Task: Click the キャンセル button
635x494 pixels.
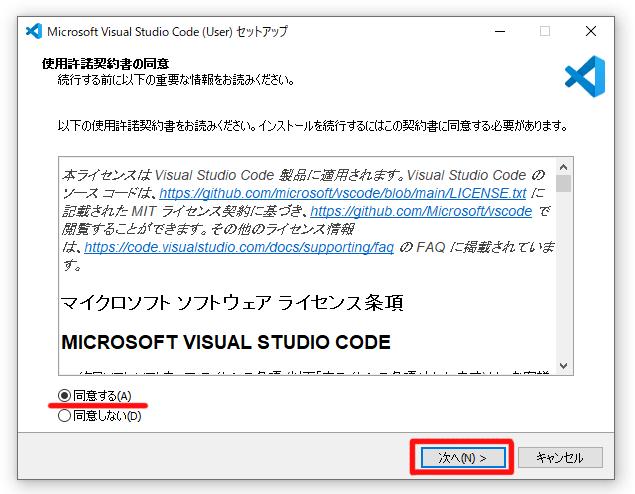Action: click(560, 458)
